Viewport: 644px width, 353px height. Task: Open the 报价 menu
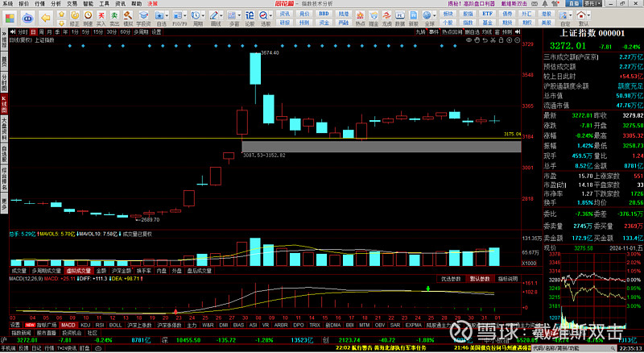pyautogui.click(x=24, y=4)
